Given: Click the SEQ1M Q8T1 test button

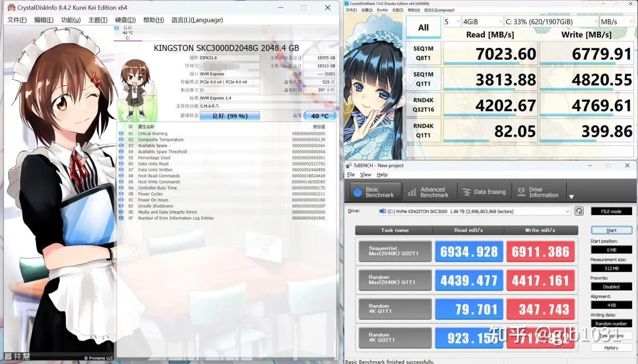Looking at the screenshot, I should coord(423,53).
